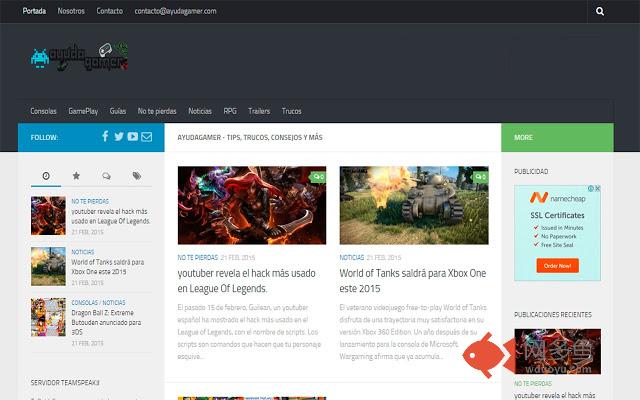Image resolution: width=640 pixels, height=400 pixels.
Task: Open sidebar link World of Tanks saldrá
Action: tap(108, 267)
